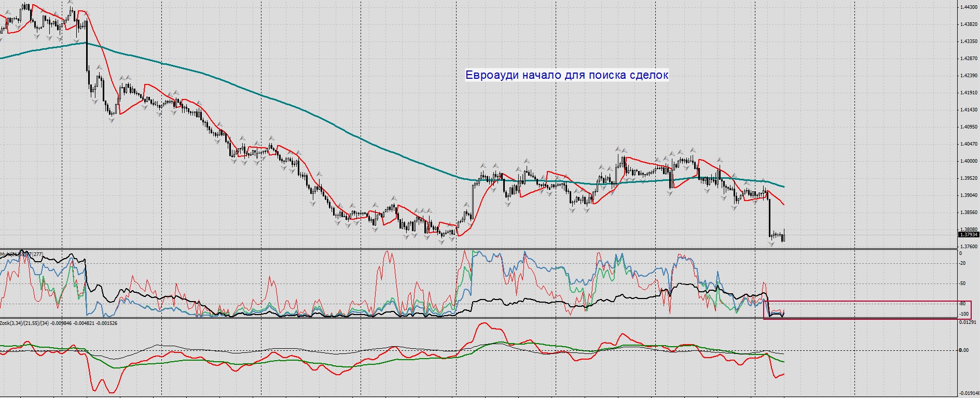This screenshot has height=398, width=980.
Task: Click the -100 level on the oscillator scale
Action: [x=963, y=314]
